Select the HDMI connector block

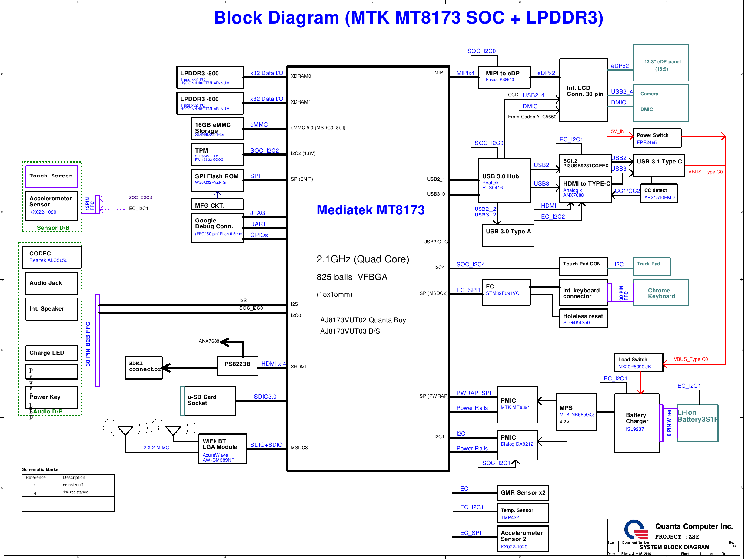pyautogui.click(x=144, y=367)
